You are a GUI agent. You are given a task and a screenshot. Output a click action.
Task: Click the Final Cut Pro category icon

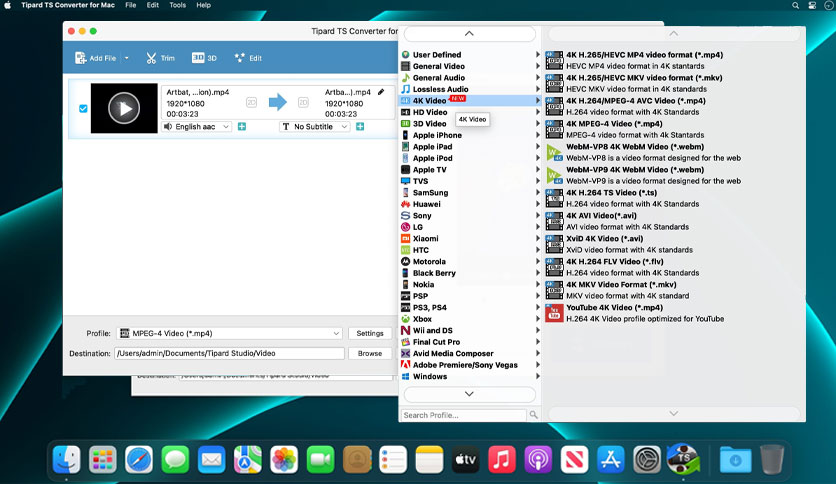click(405, 342)
